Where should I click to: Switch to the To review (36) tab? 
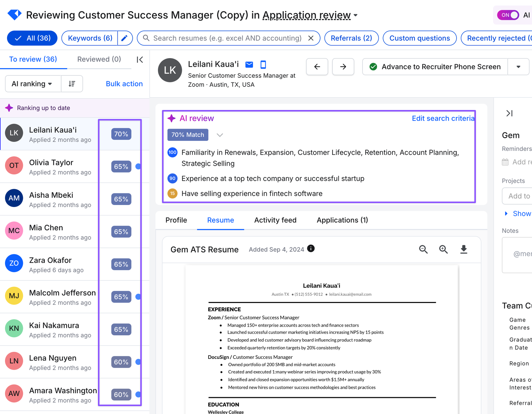(33, 59)
